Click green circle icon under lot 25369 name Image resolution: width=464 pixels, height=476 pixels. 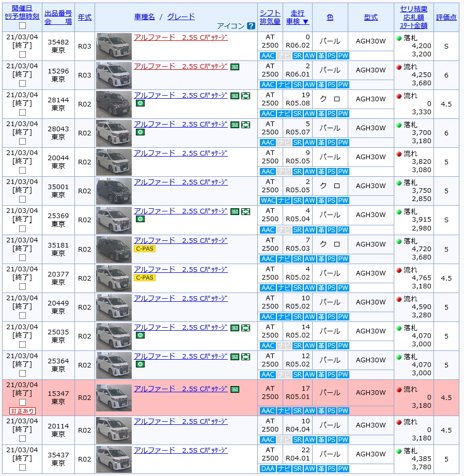pyautogui.click(x=140, y=219)
